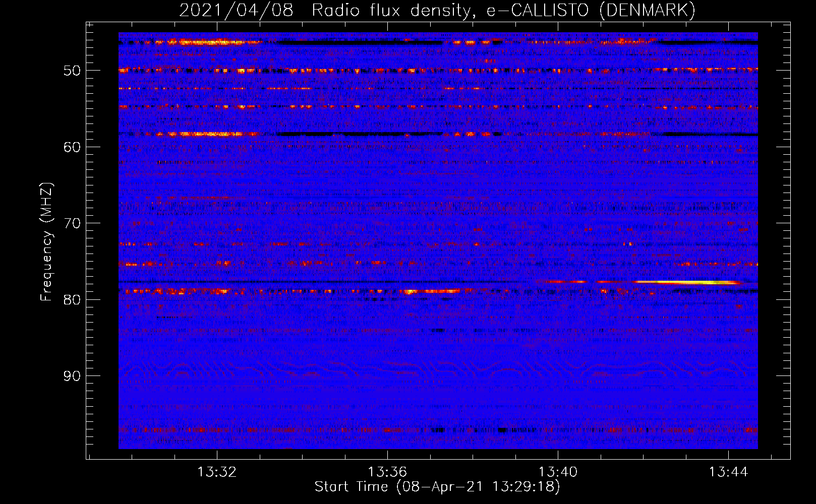Click the 13:44 time tick label

[x=728, y=472]
